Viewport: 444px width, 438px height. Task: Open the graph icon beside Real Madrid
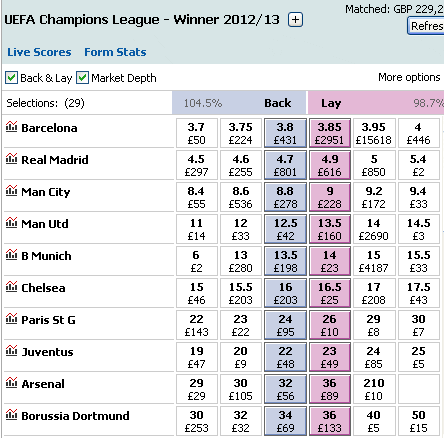pos(11,159)
